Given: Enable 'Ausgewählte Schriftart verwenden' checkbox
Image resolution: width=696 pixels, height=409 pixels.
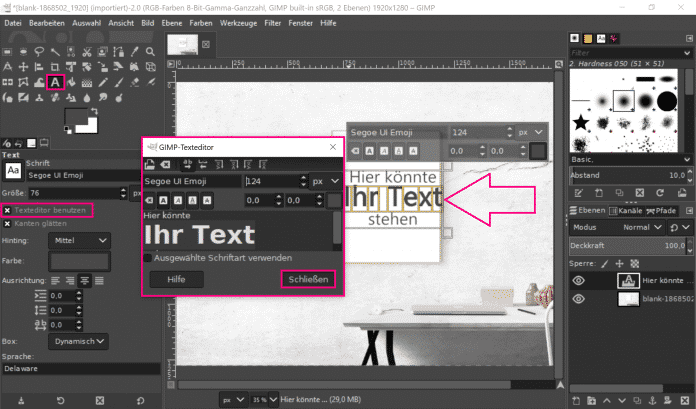Looking at the screenshot, I should click(x=148, y=258).
